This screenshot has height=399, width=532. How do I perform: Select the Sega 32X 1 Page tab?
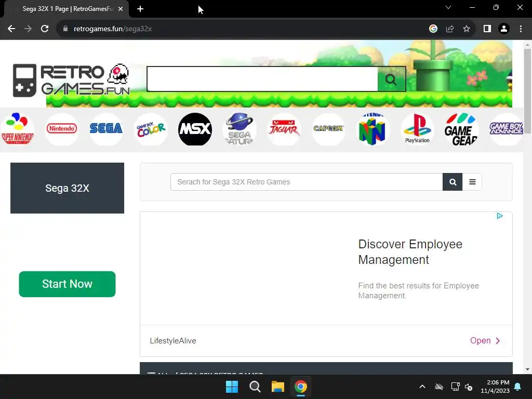[67, 9]
